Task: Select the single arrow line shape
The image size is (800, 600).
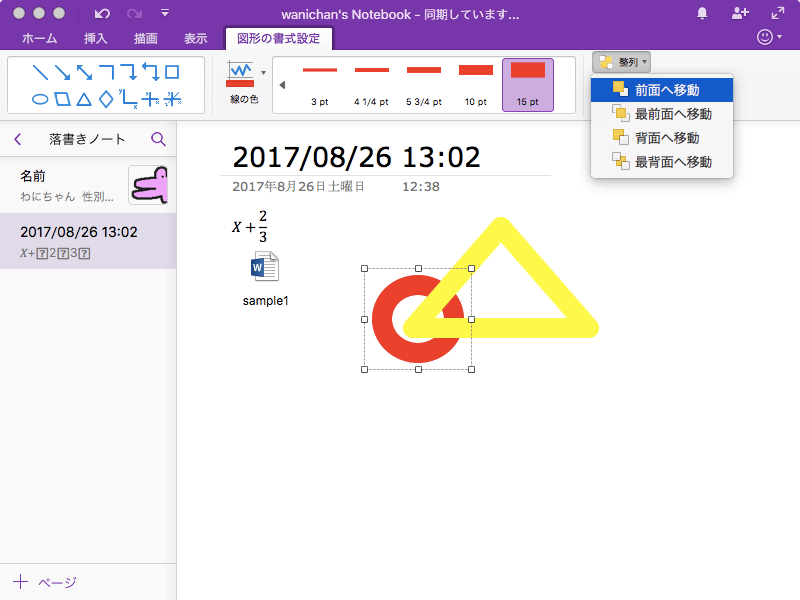Action: pos(62,72)
